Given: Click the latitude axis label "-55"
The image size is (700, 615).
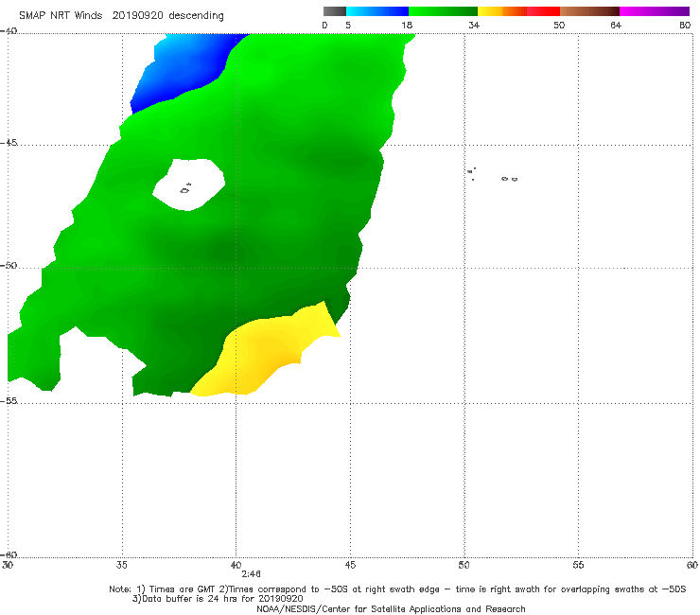Looking at the screenshot, I should [x=9, y=400].
